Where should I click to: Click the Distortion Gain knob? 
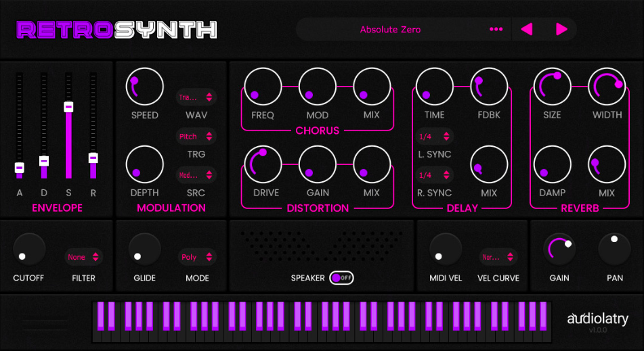[x=318, y=164]
